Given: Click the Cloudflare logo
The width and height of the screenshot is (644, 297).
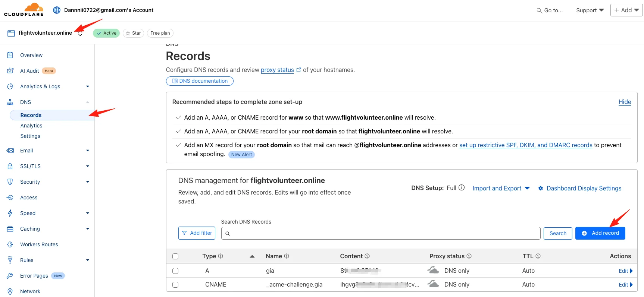Looking at the screenshot, I should click(x=24, y=10).
